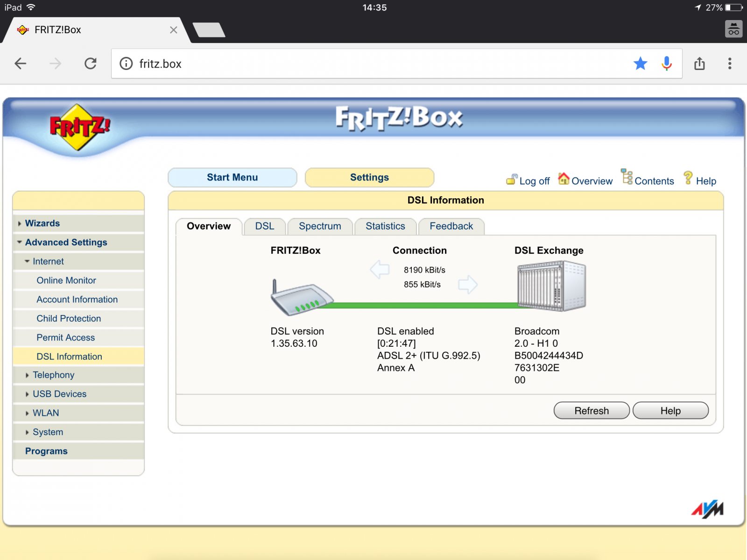Tap the share icon in browser toolbar
747x560 pixels.
699,63
